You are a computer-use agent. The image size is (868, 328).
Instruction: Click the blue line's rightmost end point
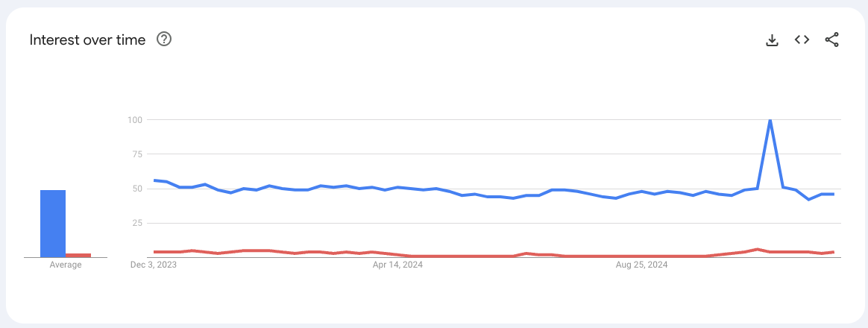click(833, 194)
